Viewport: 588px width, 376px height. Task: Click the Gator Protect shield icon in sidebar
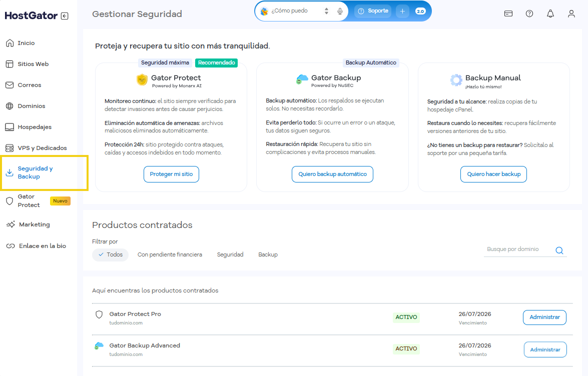click(10, 201)
